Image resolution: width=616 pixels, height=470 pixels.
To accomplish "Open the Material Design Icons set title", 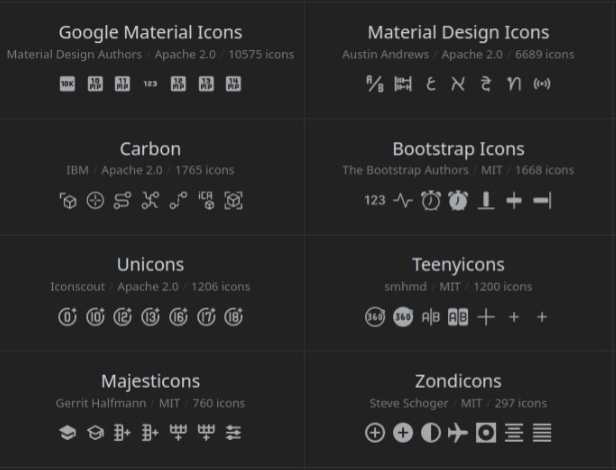I will [458, 32].
